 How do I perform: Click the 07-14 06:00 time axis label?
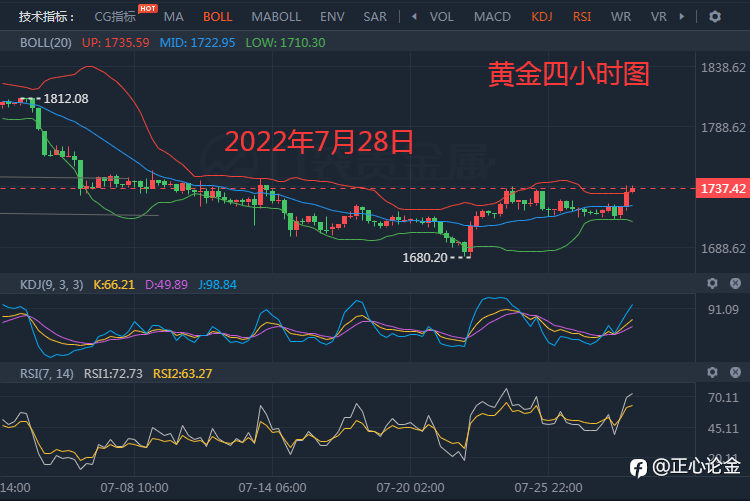[x=272, y=488]
